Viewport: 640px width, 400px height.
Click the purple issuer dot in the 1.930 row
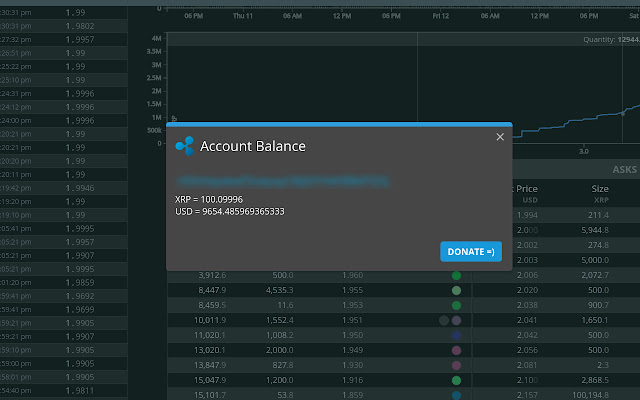pyautogui.click(x=456, y=365)
